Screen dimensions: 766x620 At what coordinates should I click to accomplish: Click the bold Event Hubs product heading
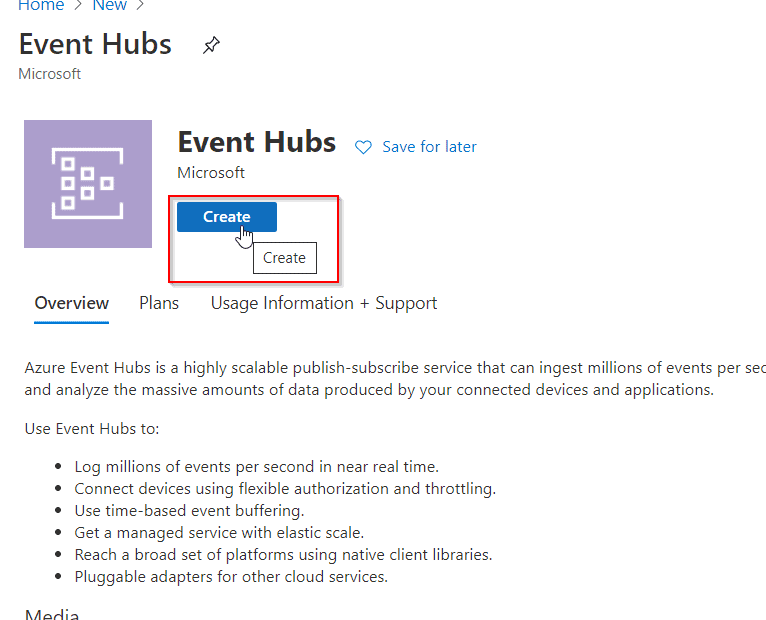click(256, 142)
